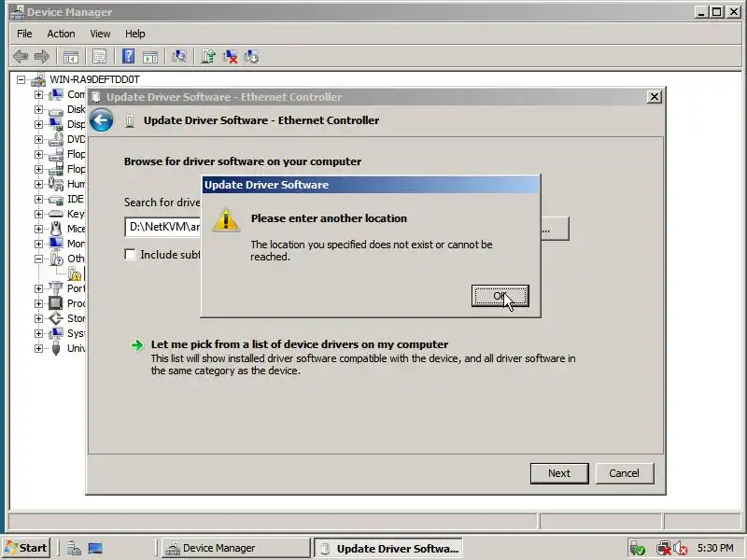Select the DVD/CD-ROM drives category icon
This screenshot has height=560, width=747.
pyautogui.click(x=56, y=139)
